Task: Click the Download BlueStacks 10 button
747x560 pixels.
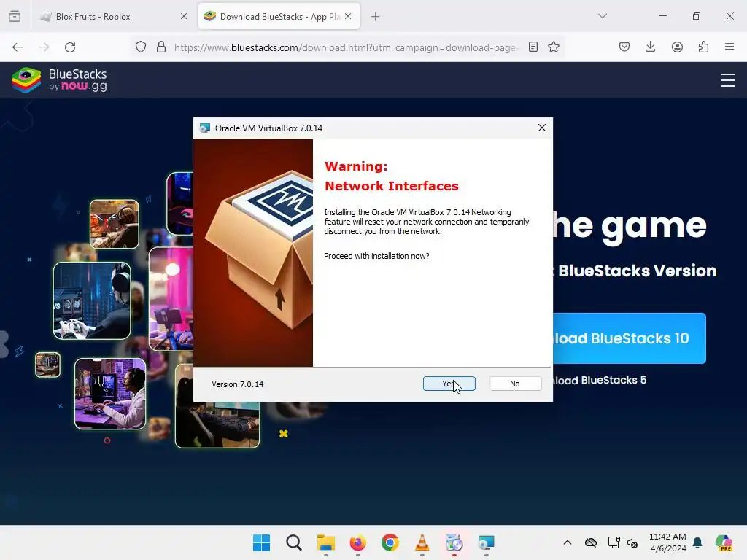Action: [x=630, y=338]
